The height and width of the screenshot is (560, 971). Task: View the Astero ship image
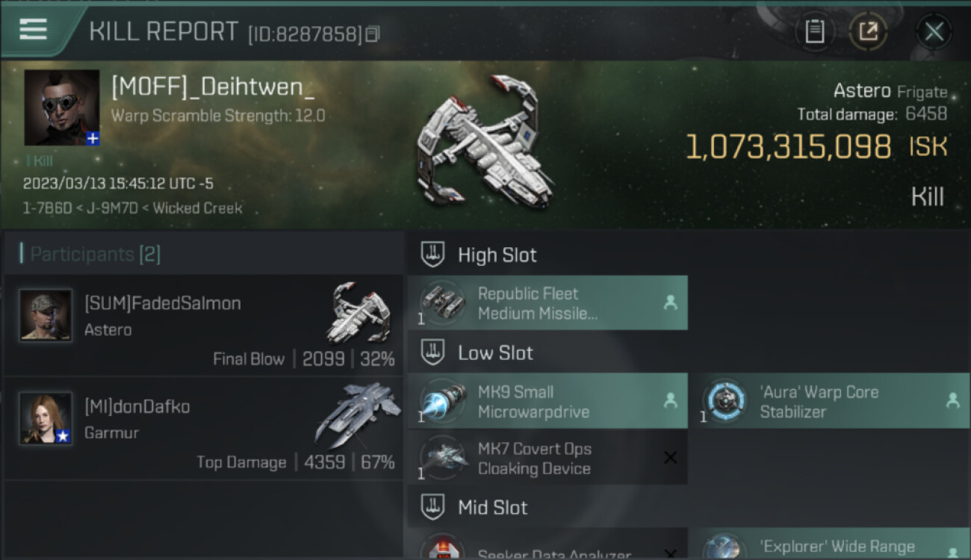click(485, 142)
